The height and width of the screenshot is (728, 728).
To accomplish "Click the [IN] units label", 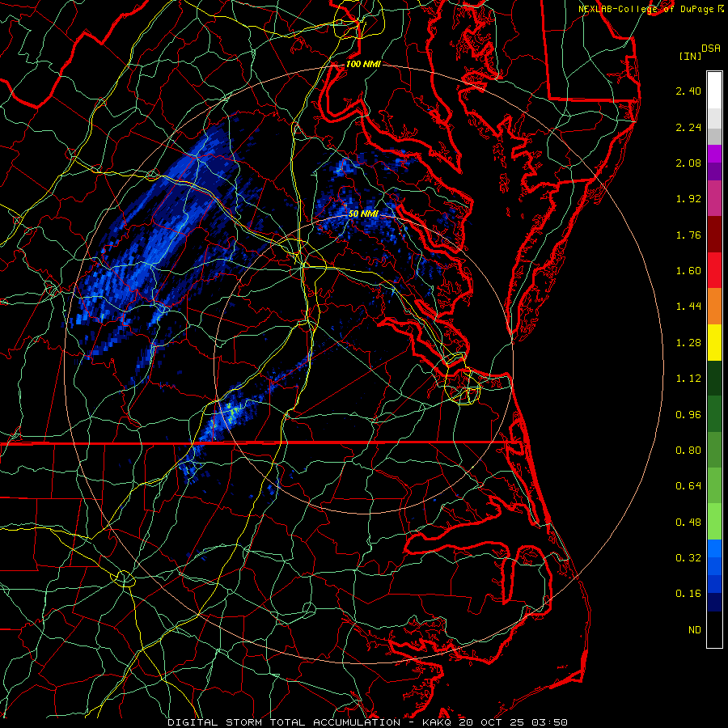I will [x=691, y=56].
